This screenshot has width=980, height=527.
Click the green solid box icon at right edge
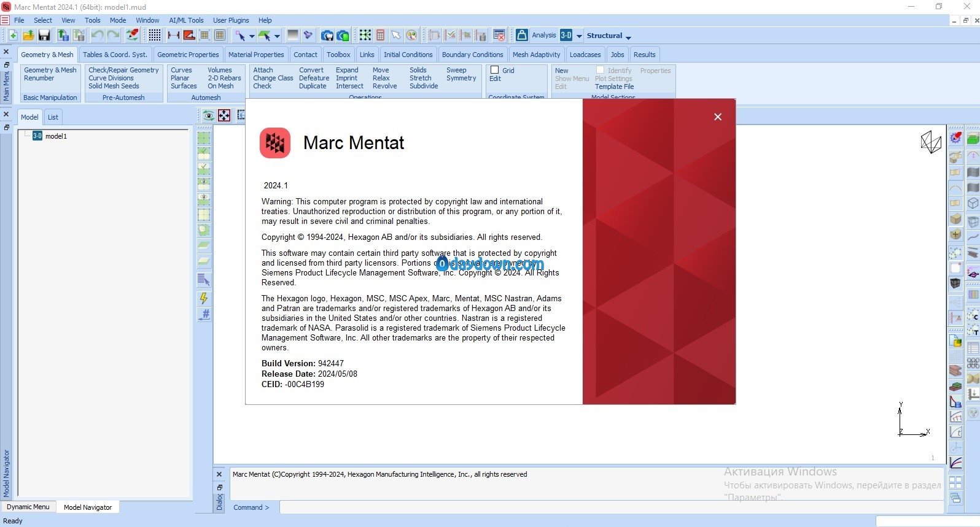pyautogui.click(x=973, y=139)
